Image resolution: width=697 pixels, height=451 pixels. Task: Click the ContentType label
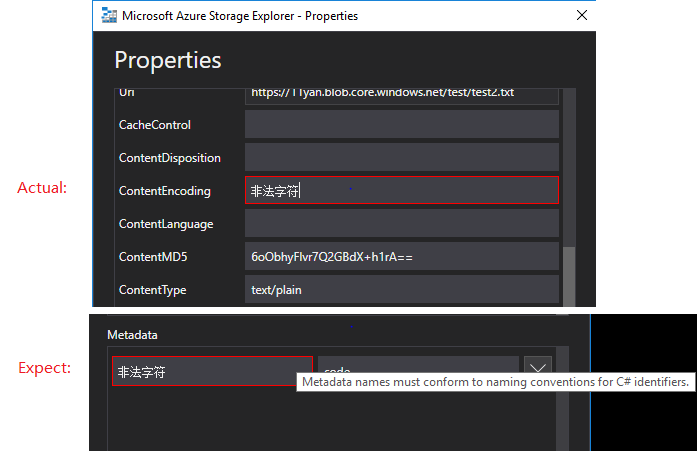point(152,290)
